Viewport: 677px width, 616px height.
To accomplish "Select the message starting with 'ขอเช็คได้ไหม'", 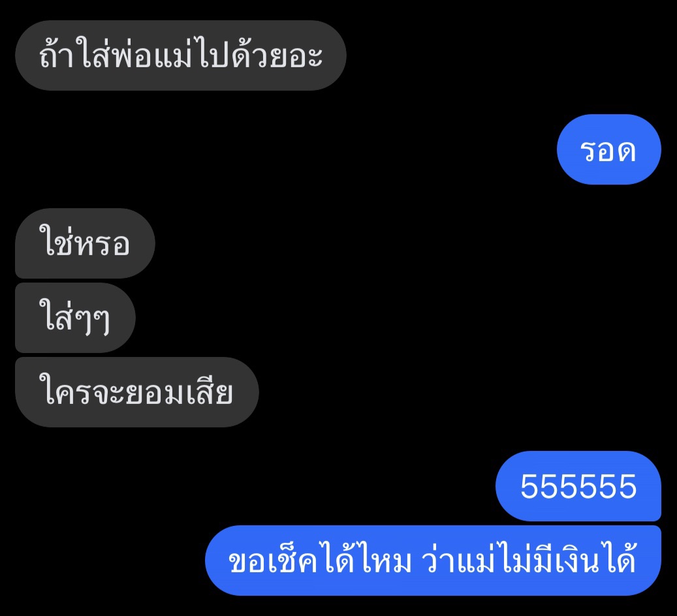I will coord(433,561).
